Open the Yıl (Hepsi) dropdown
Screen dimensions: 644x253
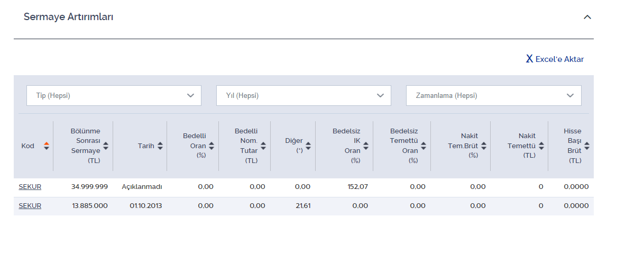[x=303, y=96]
